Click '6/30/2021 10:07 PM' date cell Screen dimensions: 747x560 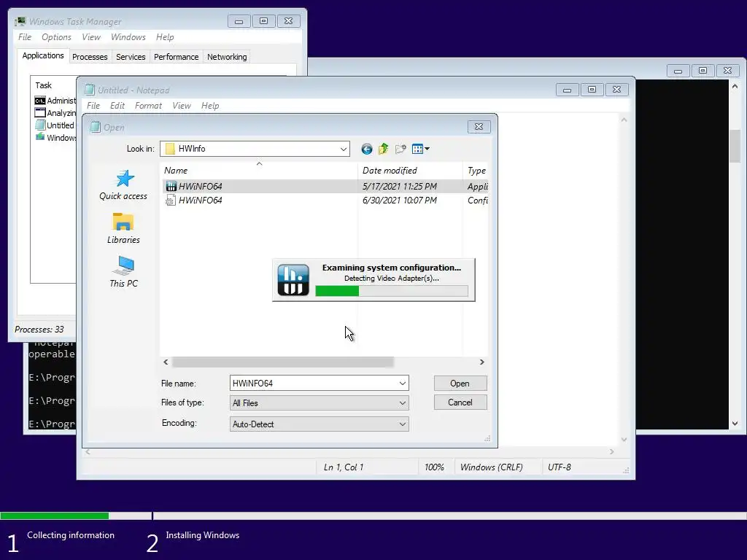click(x=399, y=201)
